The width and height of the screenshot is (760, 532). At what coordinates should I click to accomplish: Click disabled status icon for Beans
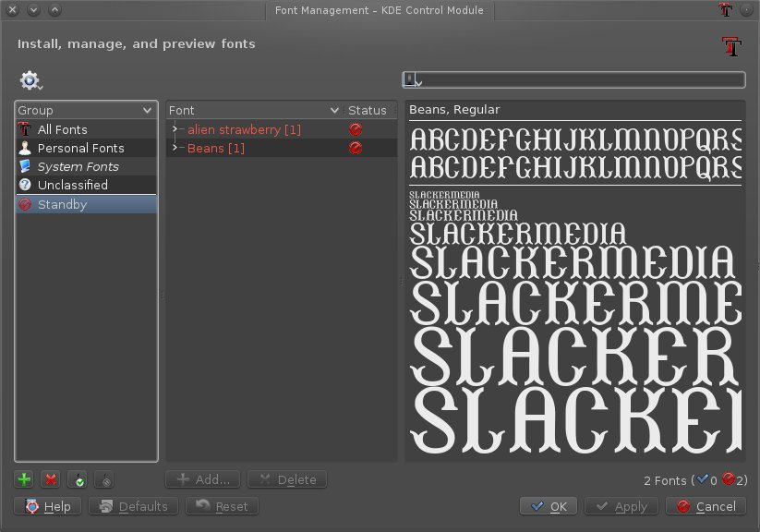point(356,149)
